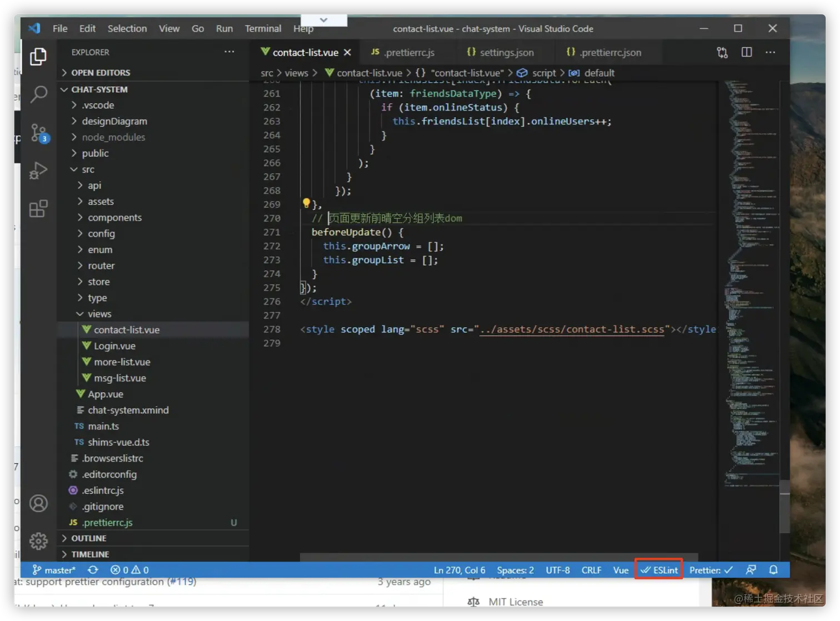
Task: Go to line via Ln 270, Col 6
Action: pos(459,570)
